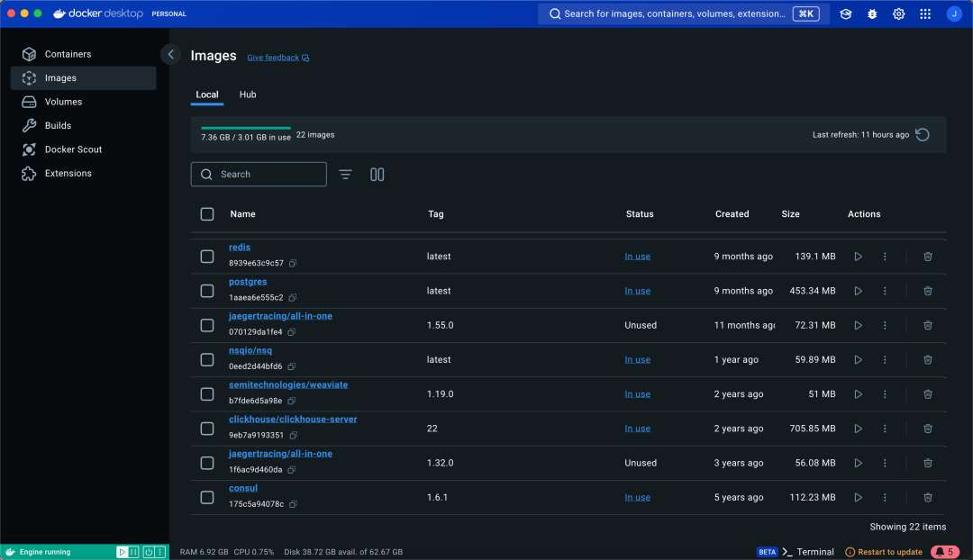Open the troubleshoot bug icon
This screenshot has height=560, width=973.
click(x=872, y=14)
